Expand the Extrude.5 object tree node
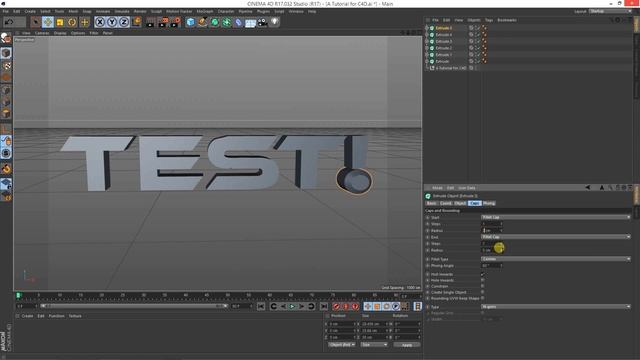Viewport: 640px width, 360px height. (427, 28)
